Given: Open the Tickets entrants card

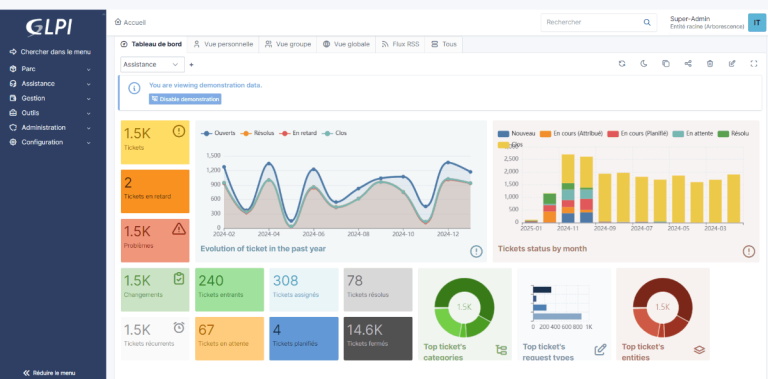Looking at the screenshot, I should click(229, 289).
